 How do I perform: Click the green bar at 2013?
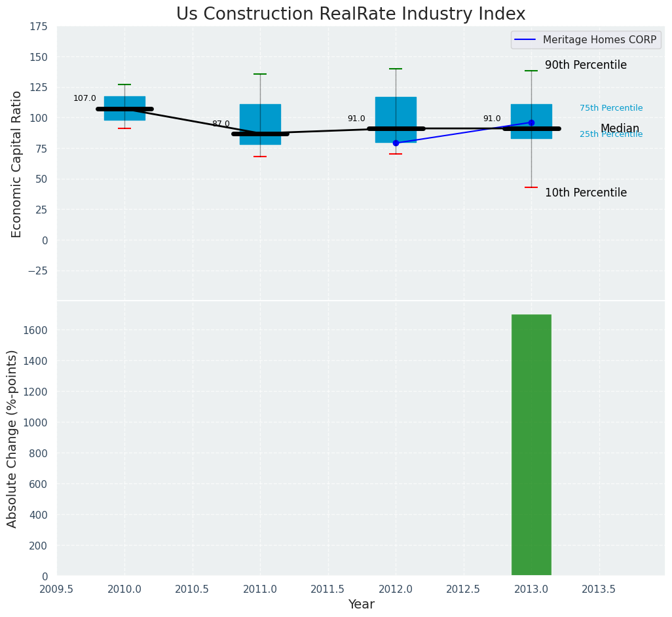[x=531, y=445]
